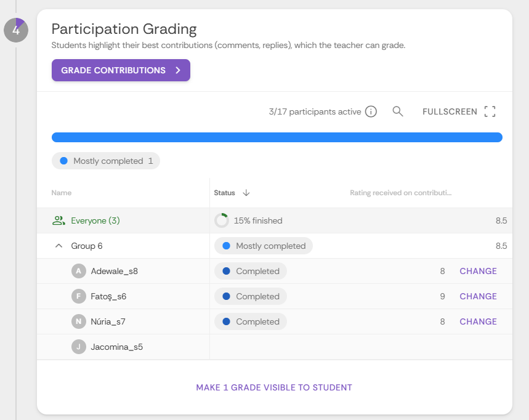The image size is (529, 420).
Task: Click Adewale_s8 avatar icon
Action: 79,271
